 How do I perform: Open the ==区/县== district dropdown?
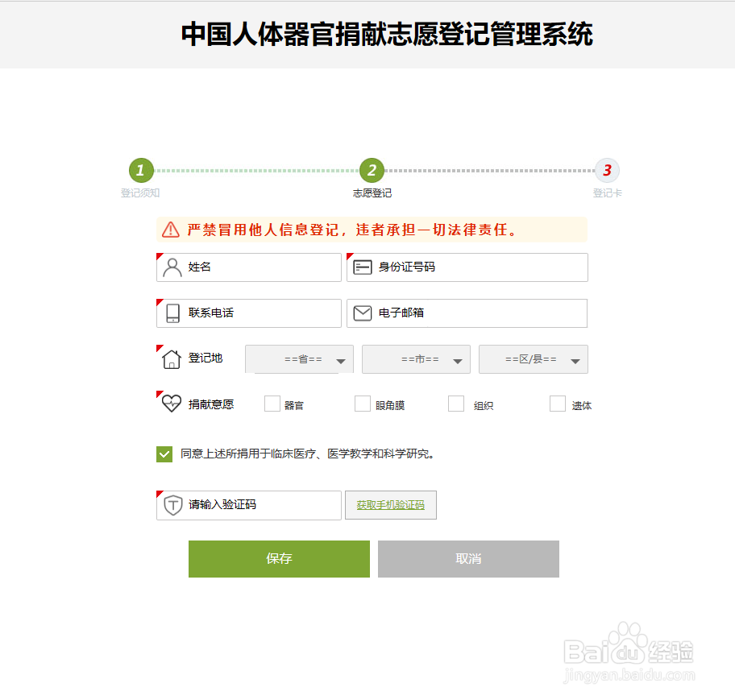coord(533,359)
